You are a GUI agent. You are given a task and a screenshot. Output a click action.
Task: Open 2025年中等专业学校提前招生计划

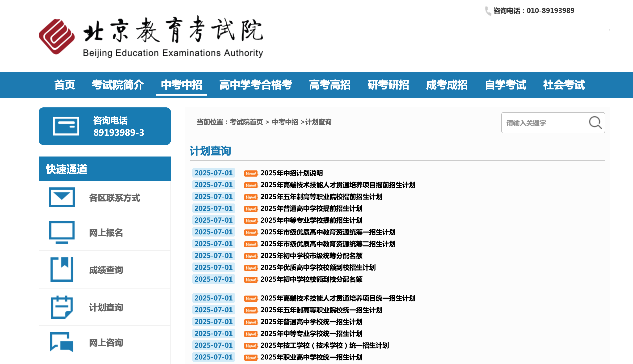311,220
